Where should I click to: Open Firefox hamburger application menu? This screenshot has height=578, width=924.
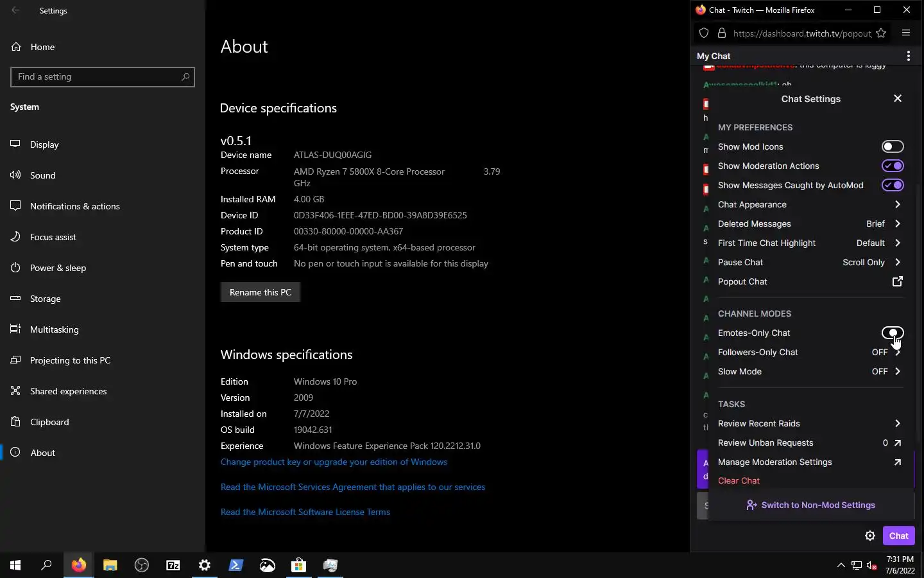(x=906, y=33)
